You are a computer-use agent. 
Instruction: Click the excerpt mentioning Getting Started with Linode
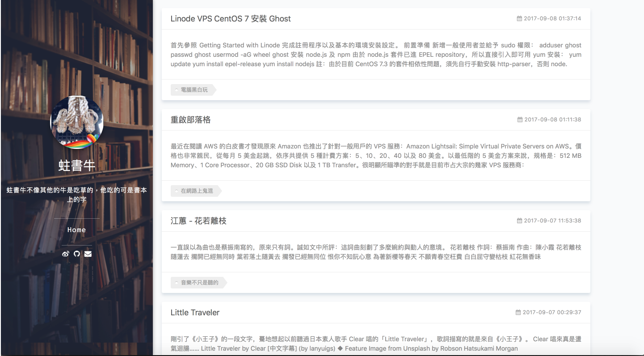(376, 55)
